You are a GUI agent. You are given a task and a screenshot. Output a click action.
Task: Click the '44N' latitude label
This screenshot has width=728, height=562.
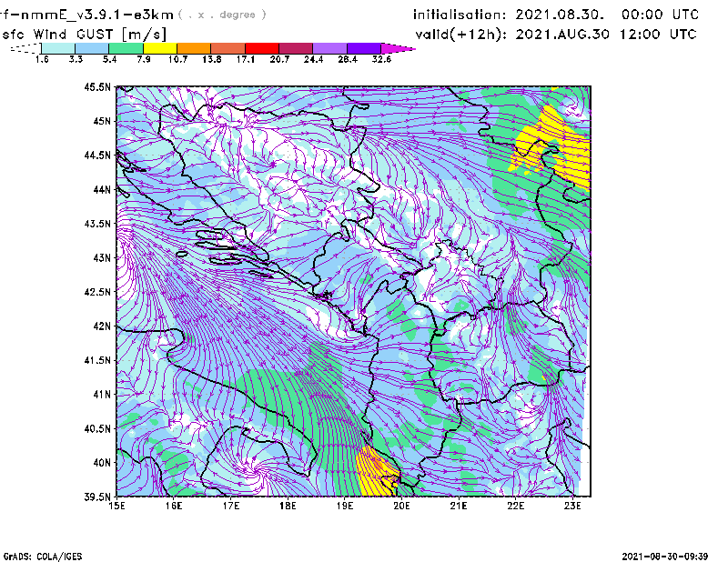(x=102, y=189)
